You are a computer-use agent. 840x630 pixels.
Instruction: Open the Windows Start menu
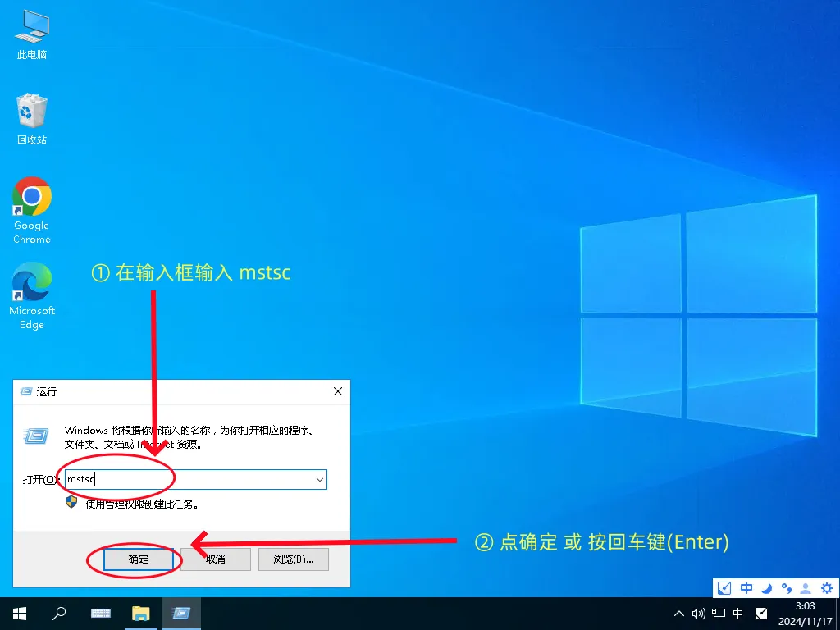(x=19, y=614)
